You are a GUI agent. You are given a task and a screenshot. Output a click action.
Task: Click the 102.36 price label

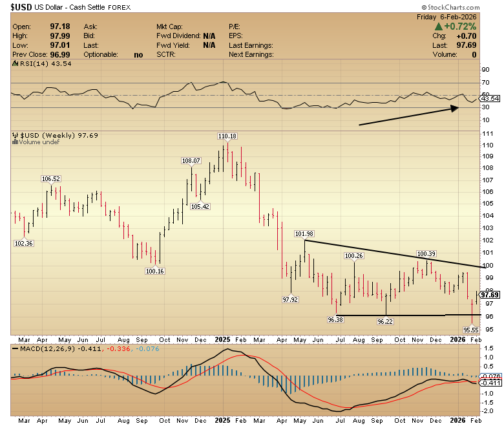click(x=24, y=244)
